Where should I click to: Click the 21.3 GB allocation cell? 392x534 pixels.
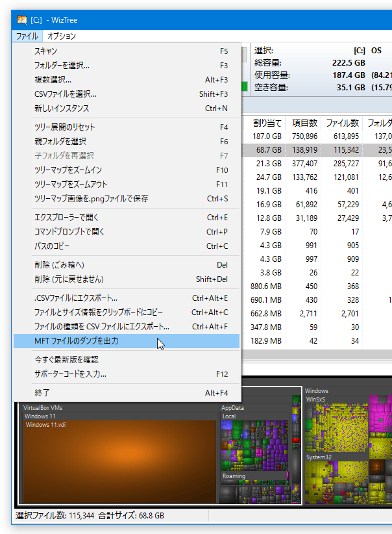point(269,164)
